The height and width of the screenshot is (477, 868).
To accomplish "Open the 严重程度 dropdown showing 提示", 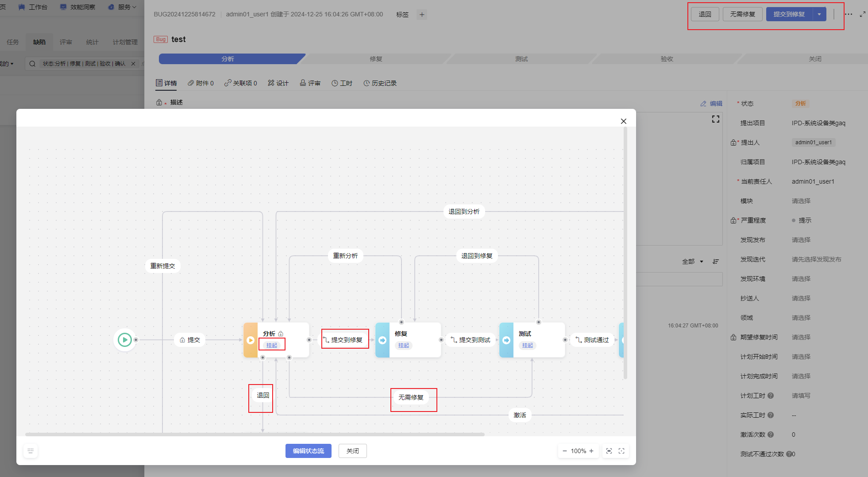I will point(802,220).
